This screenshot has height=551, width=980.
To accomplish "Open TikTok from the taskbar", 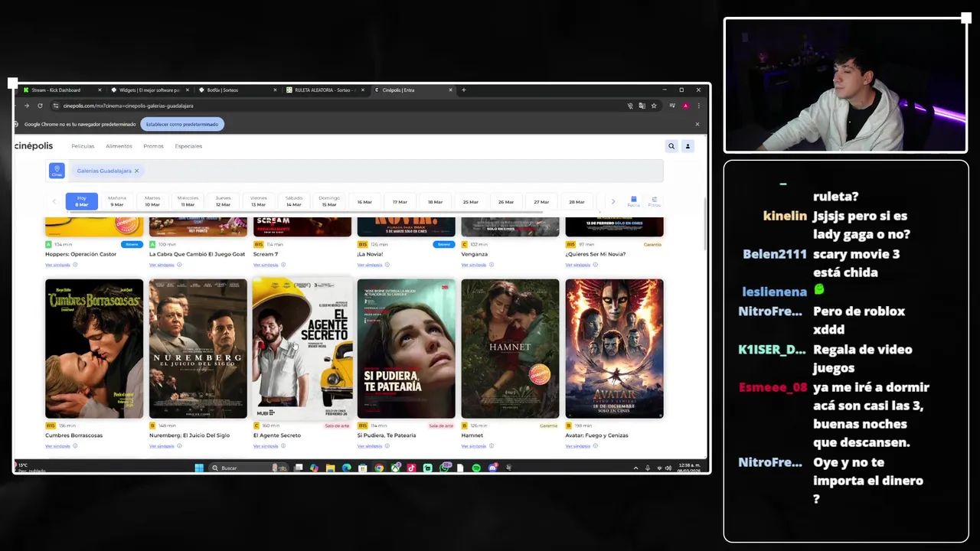I will point(411,468).
